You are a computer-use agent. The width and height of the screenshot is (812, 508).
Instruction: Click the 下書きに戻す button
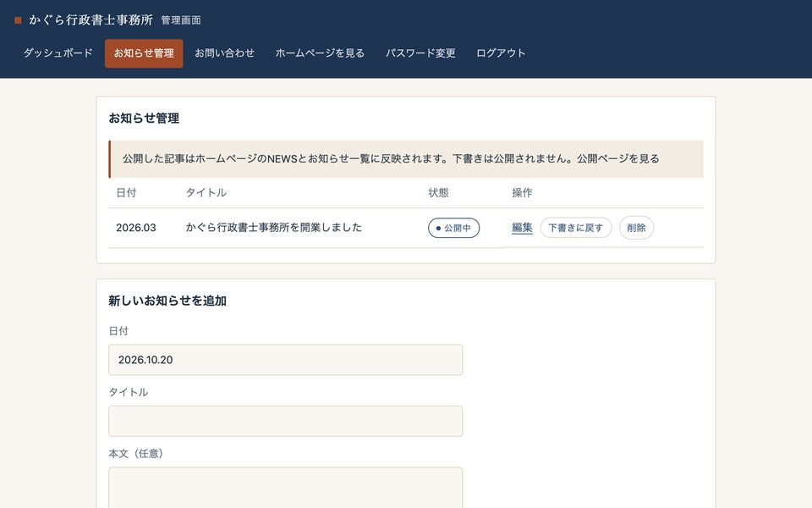[576, 228]
